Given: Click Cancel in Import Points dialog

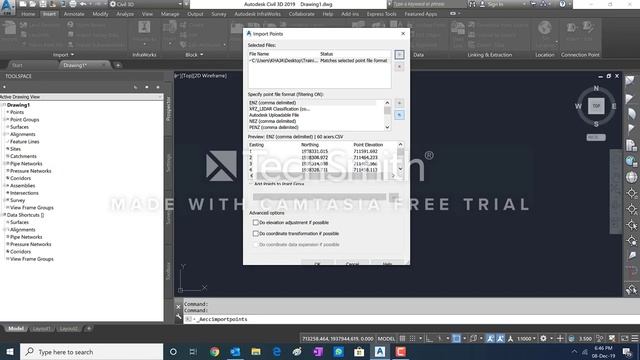Looking at the screenshot, I should 352,263.
